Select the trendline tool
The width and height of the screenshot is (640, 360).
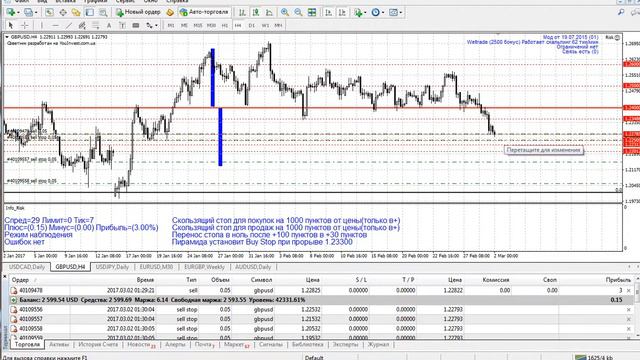pos(69,25)
